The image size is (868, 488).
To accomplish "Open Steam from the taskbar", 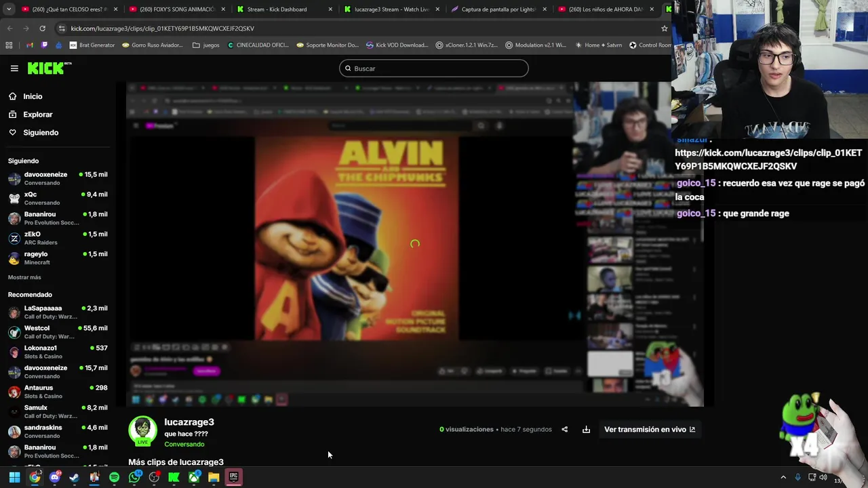I will [x=74, y=477].
